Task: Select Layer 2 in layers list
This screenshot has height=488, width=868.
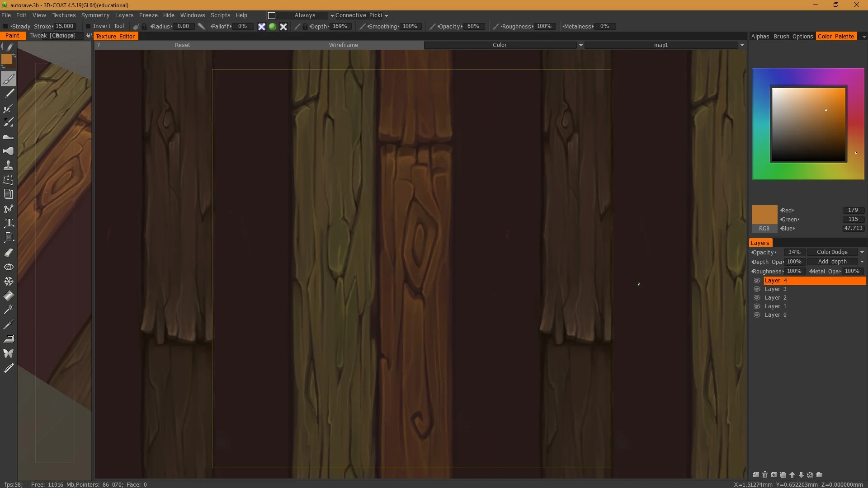Action: click(x=815, y=298)
